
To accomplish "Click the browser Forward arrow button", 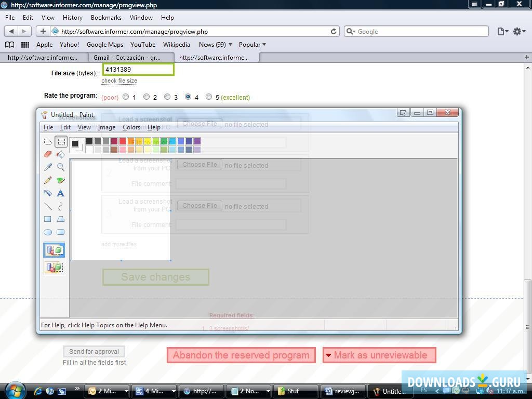I will point(24,31).
